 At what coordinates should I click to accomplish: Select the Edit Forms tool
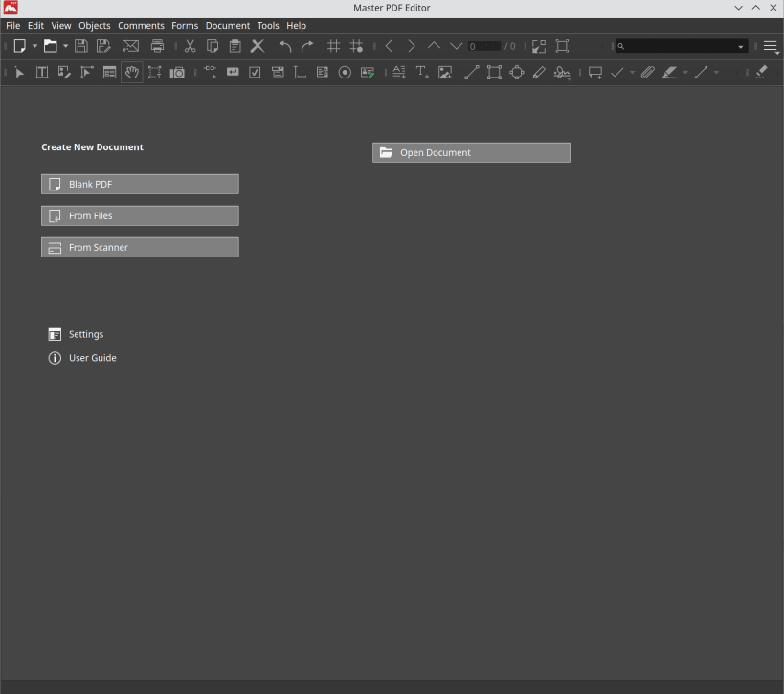[x=109, y=73]
